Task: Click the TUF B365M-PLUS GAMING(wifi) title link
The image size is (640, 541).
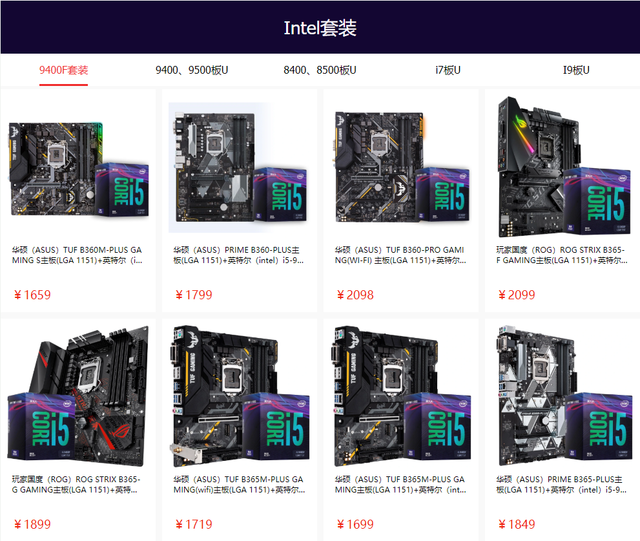Action: tap(239, 484)
